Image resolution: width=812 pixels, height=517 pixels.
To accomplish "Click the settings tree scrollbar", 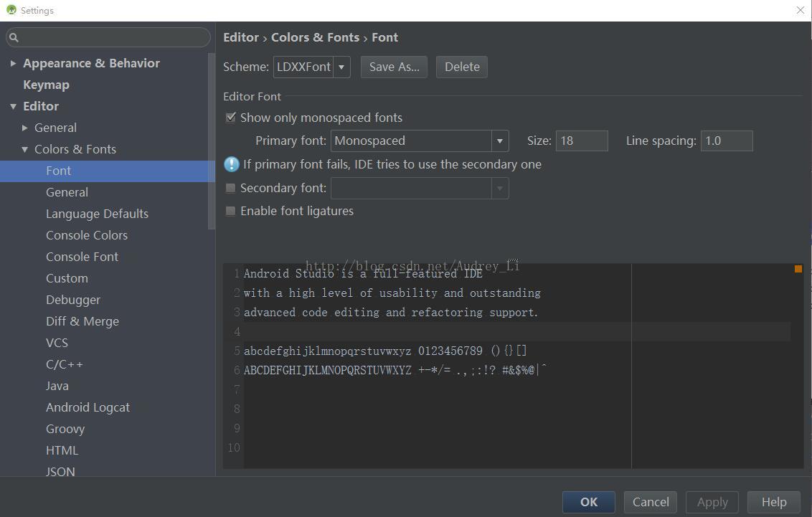I will (x=212, y=141).
